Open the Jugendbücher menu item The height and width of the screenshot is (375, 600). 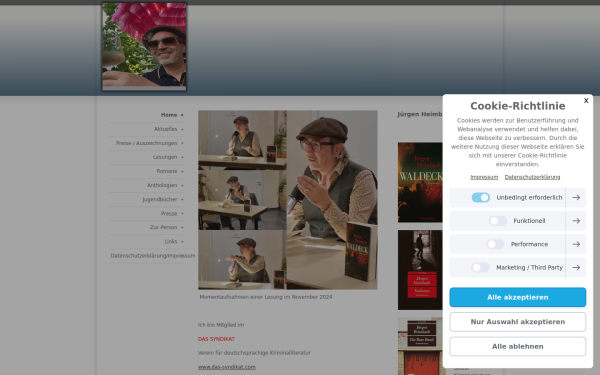160,199
